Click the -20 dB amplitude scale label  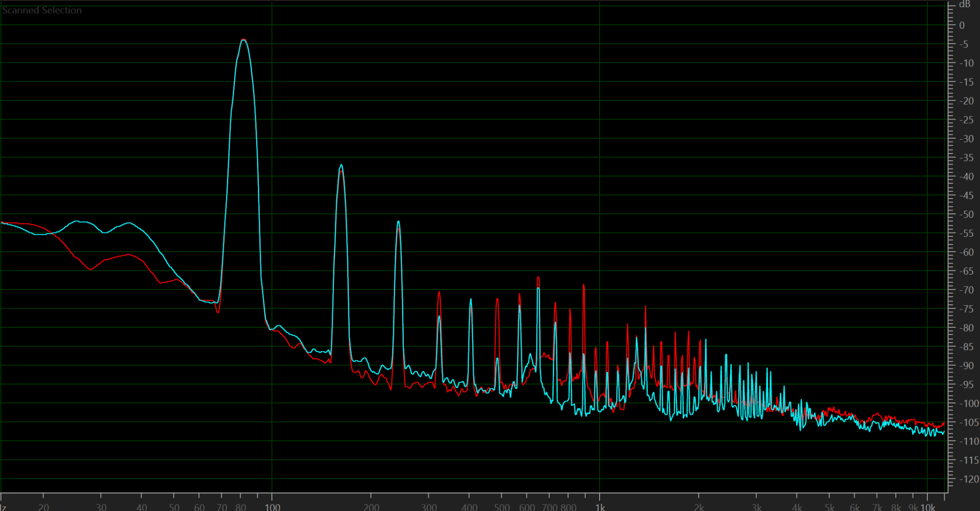coord(966,101)
